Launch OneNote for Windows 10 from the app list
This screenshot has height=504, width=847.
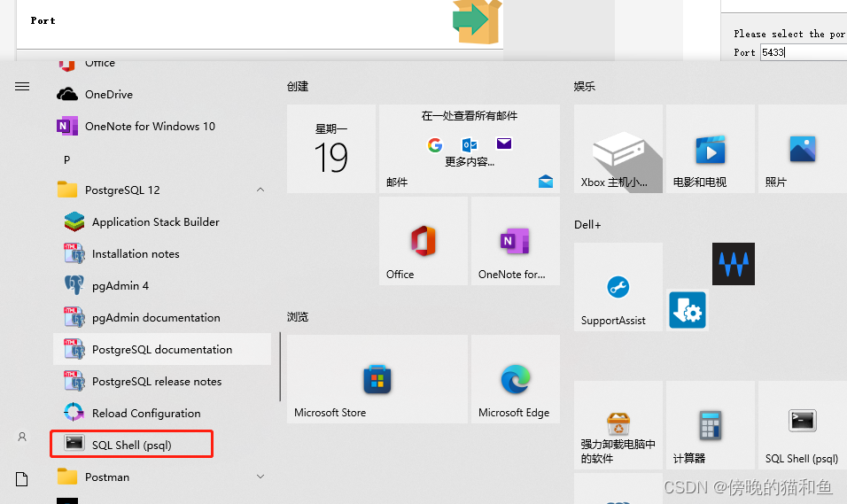tap(162, 127)
